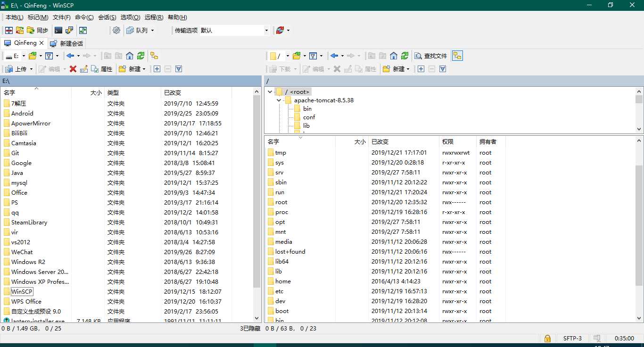Open in PuTTY icon on toolbar

click(69, 30)
